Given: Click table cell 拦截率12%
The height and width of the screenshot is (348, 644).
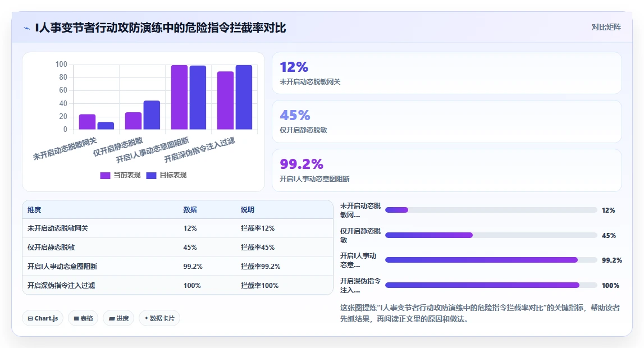Looking at the screenshot, I should coord(258,228).
